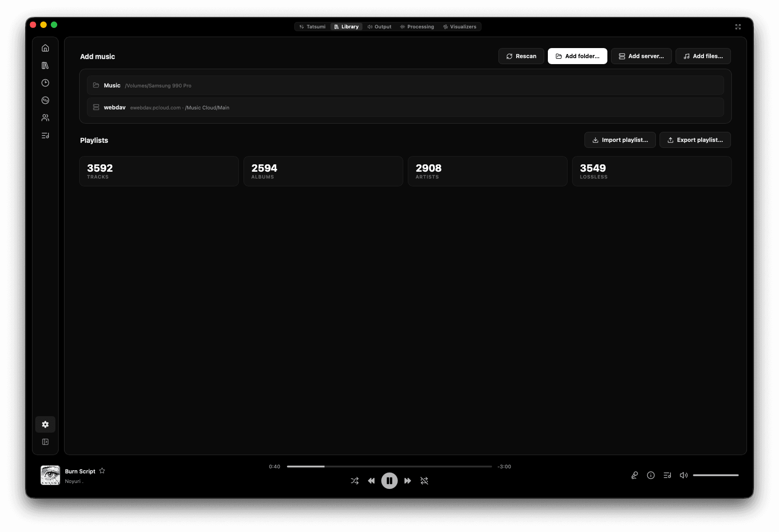Switch to the Tatsumi tab
The width and height of the screenshot is (779, 532).
click(313, 27)
